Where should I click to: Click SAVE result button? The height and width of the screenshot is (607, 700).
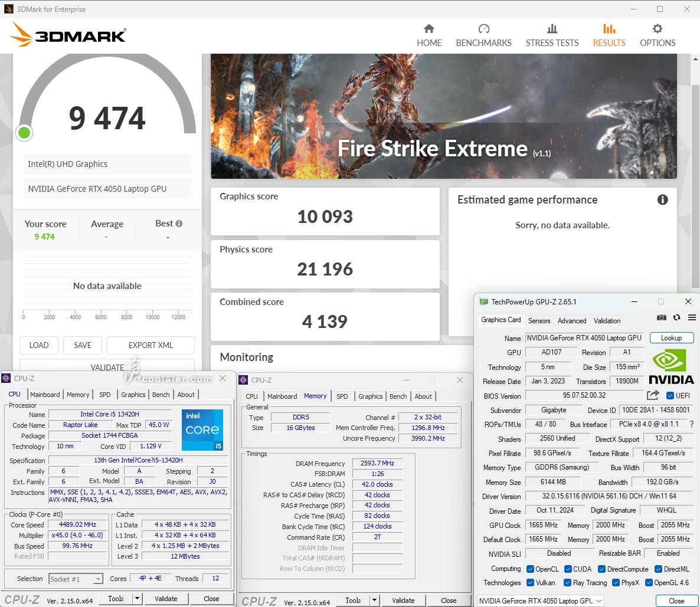(x=83, y=345)
